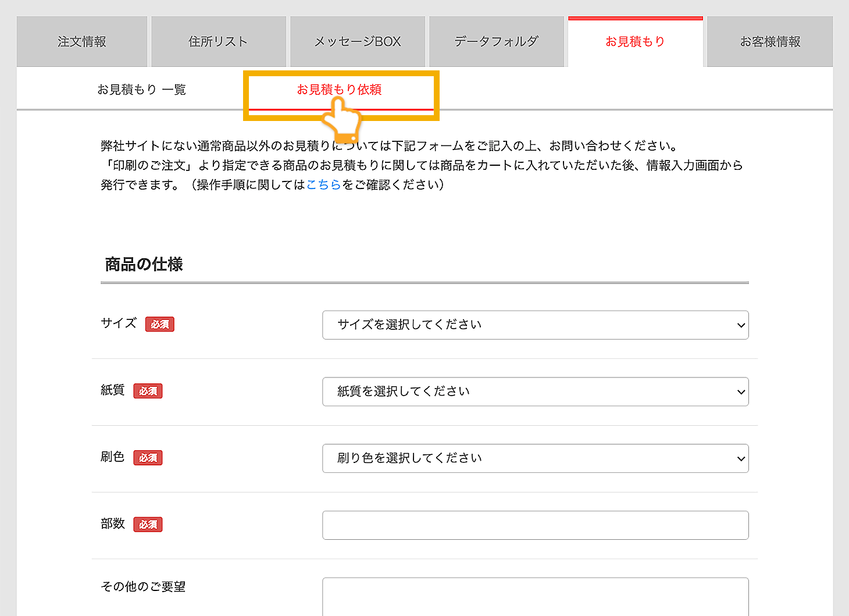Screen dimensions: 849x616
Task: Click the 必須 badge beside 紙質
Action: (x=148, y=391)
